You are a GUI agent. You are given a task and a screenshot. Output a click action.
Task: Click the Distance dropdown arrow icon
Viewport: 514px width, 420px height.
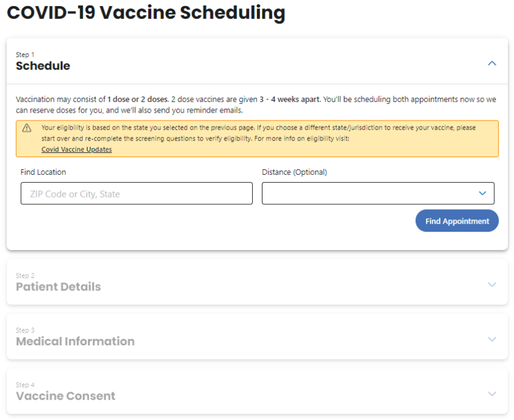483,194
